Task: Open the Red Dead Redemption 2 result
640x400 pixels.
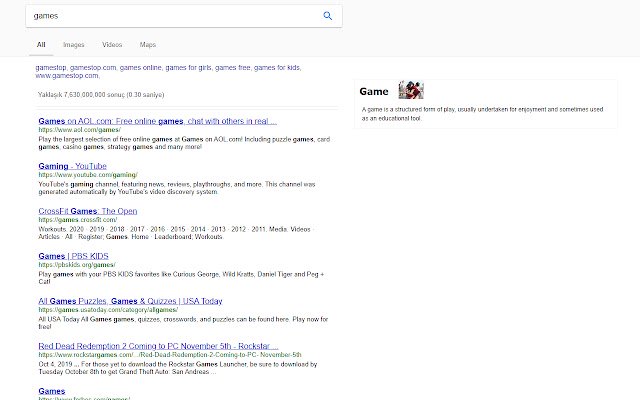Action: pos(158,346)
